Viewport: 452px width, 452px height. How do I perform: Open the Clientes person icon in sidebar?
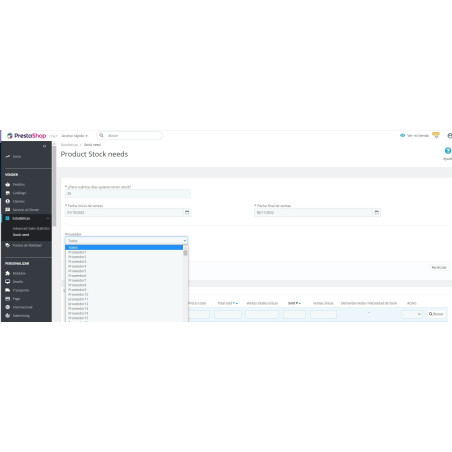(x=8, y=201)
